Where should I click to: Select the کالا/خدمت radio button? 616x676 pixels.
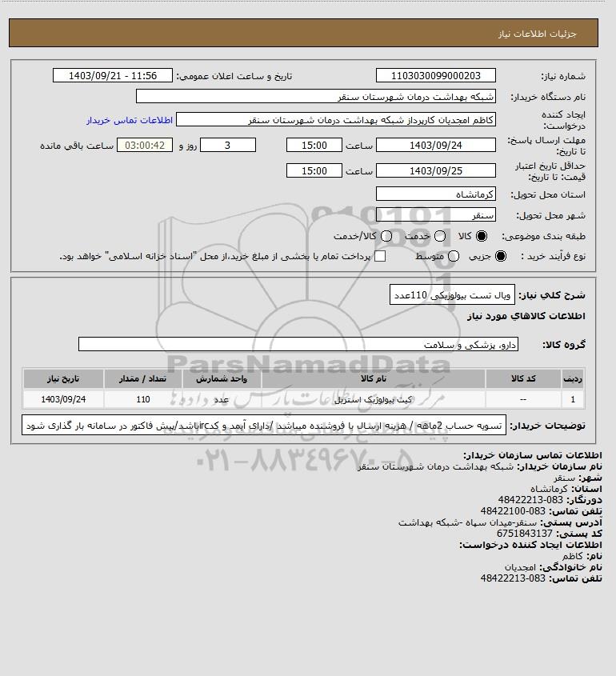(386, 236)
